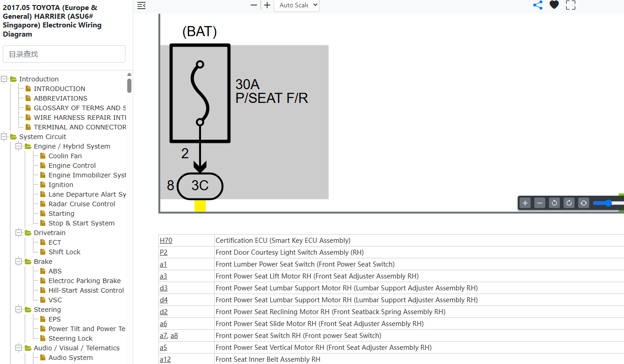The width and height of the screenshot is (624, 364).
Task: Click the sidebar tree scrollbar thumb
Action: pos(130,86)
